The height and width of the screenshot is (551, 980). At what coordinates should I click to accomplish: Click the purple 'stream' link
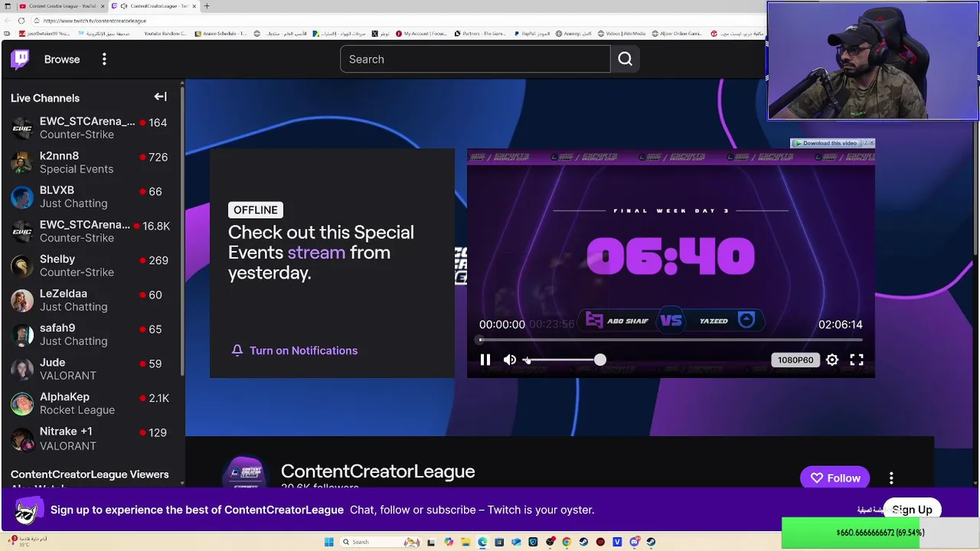coord(316,253)
